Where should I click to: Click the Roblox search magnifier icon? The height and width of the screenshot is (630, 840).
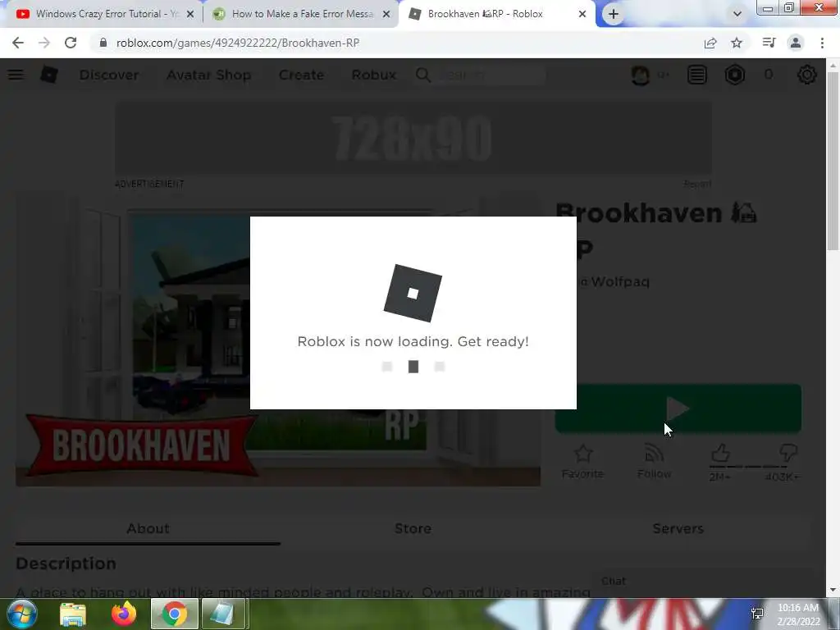click(422, 75)
